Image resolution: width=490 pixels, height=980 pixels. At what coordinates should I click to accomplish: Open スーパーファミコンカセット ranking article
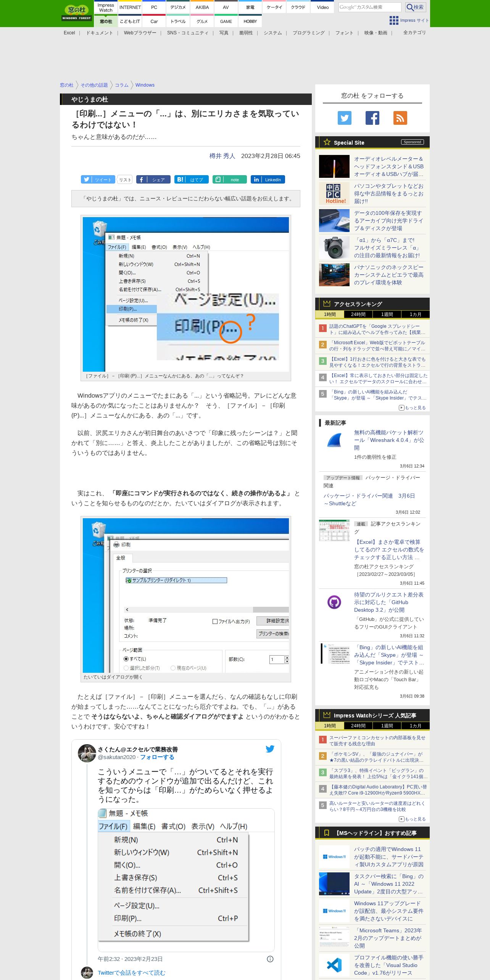(x=377, y=741)
